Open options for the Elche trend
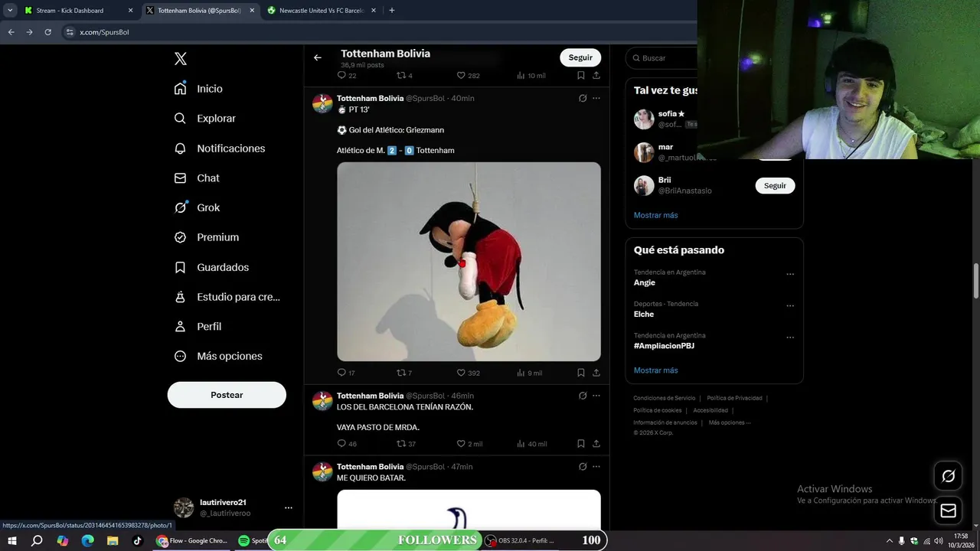The image size is (980, 551). tap(790, 306)
